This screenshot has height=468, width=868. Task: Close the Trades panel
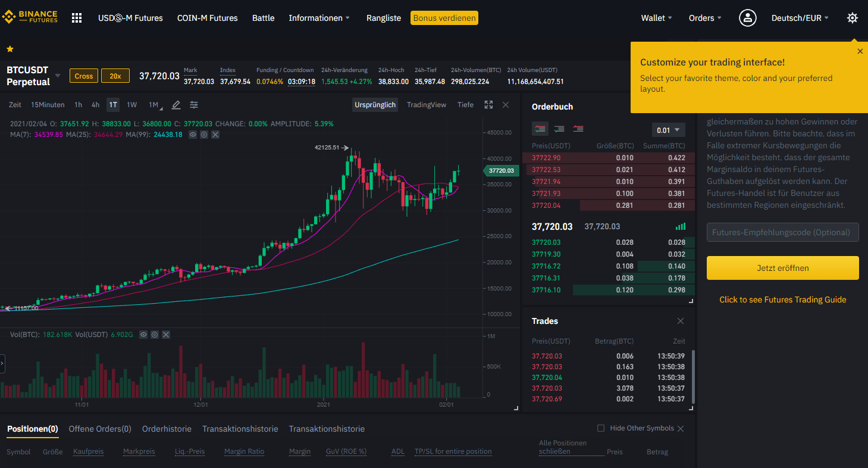click(681, 321)
